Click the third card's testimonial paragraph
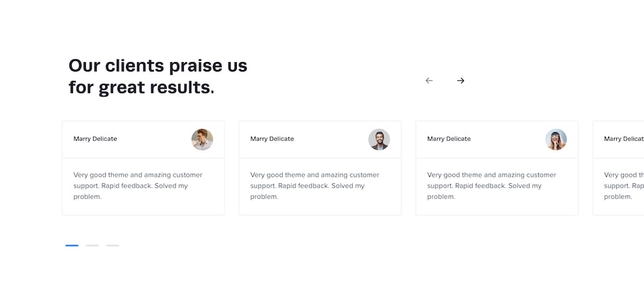The height and width of the screenshot is (299, 644). [x=491, y=185]
